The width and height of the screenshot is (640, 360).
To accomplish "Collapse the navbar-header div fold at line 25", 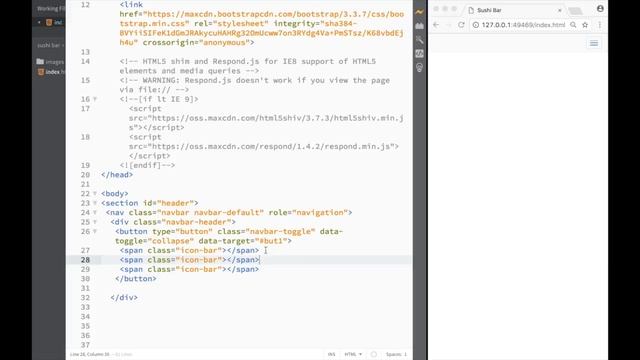I will (95, 222).
